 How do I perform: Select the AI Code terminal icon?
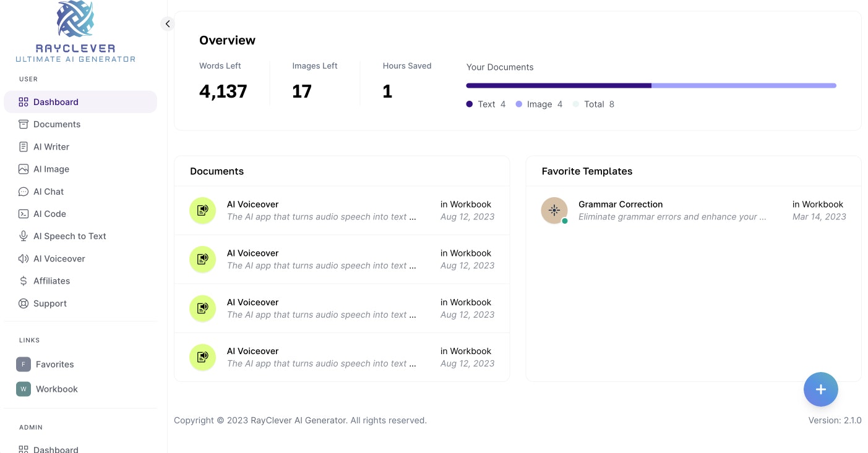coord(24,214)
